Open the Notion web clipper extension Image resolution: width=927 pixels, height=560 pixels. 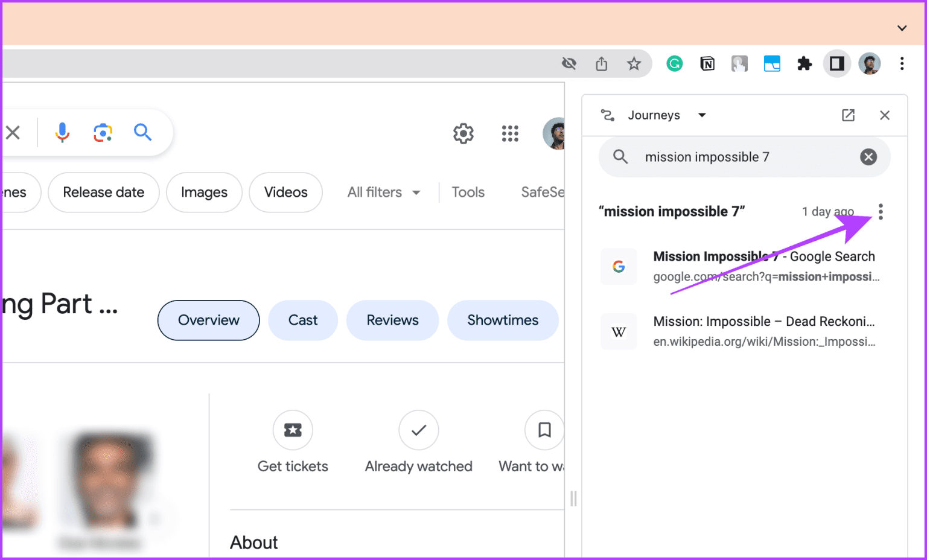click(x=707, y=63)
